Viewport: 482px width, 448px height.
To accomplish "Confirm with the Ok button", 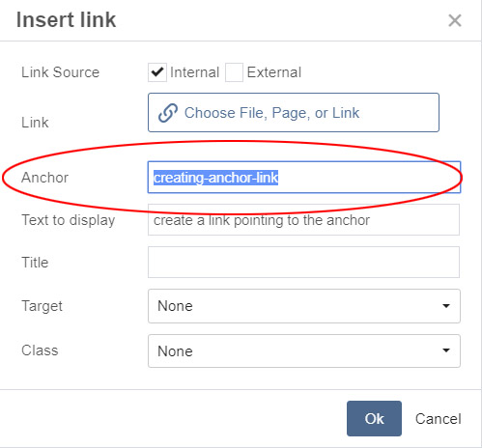I will tap(374, 418).
